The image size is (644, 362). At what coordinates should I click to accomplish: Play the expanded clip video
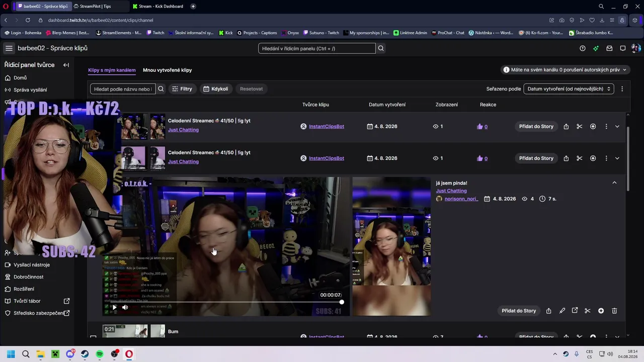click(x=114, y=307)
